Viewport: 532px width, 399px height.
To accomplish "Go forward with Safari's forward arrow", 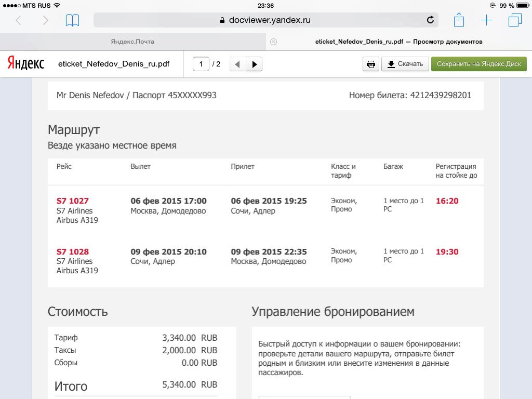I will coord(46,20).
